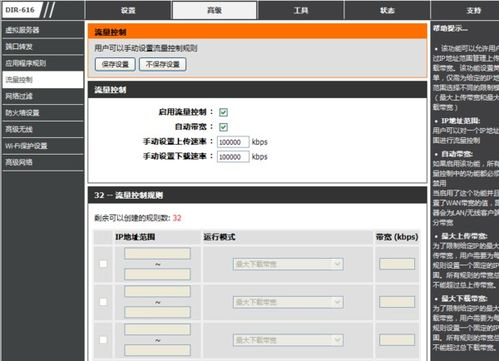Select 应用程序规则 in the sidebar
499x361 pixels.
point(43,63)
